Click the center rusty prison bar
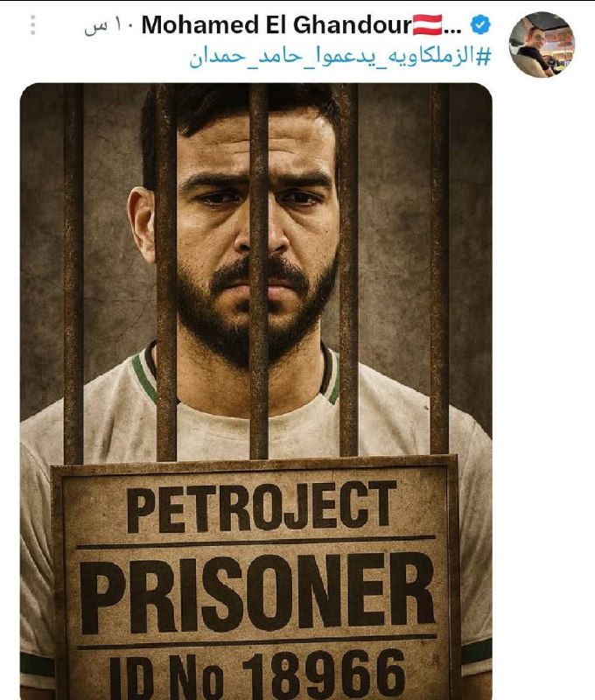Image resolution: width=595 pixels, height=700 pixels. click(x=259, y=271)
